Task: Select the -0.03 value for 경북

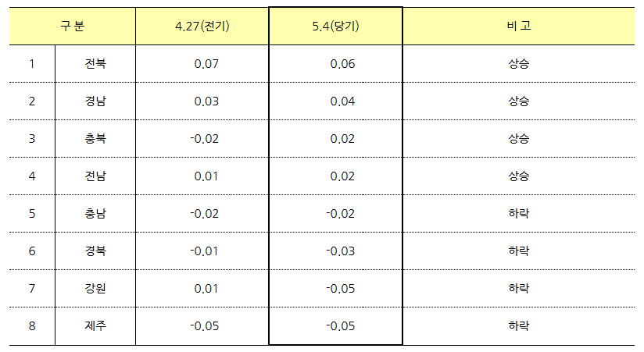Action: [x=341, y=251]
